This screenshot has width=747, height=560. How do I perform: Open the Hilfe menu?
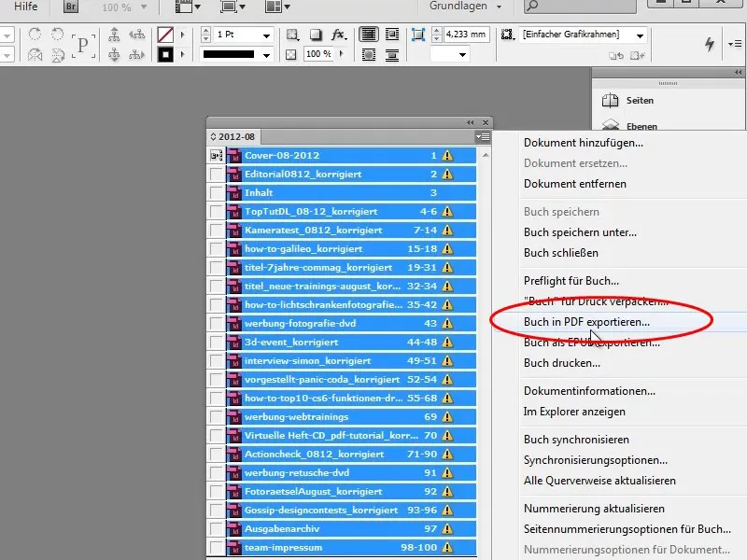[x=26, y=7]
